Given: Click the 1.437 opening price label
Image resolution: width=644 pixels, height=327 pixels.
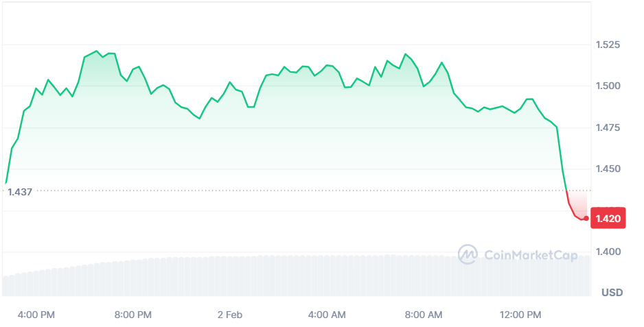Looking at the screenshot, I should 20,192.
